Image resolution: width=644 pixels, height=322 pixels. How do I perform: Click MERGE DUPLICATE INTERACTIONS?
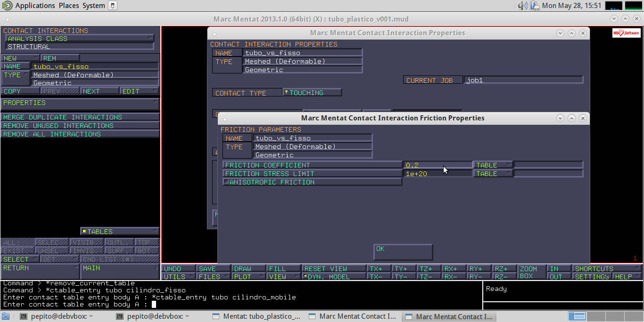pos(80,117)
